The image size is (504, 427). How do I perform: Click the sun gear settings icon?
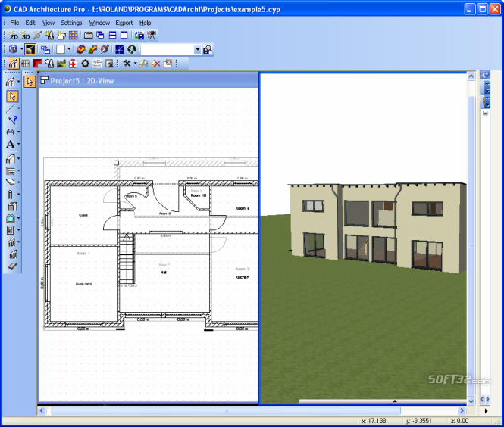pos(85,64)
